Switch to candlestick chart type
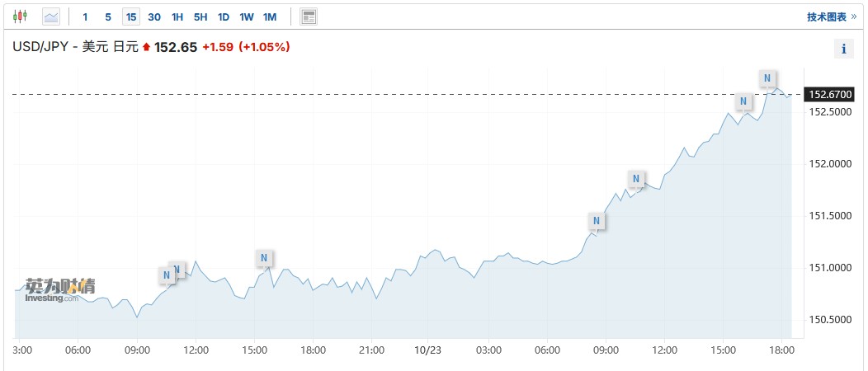 click(20, 16)
